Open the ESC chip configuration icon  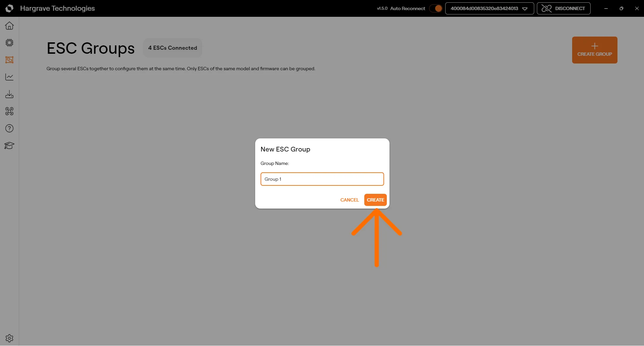[x=9, y=43]
